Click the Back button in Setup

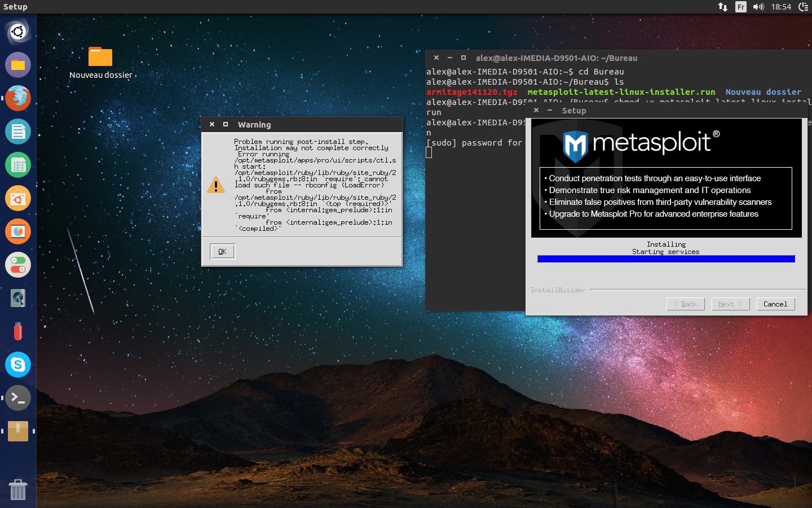(x=686, y=304)
